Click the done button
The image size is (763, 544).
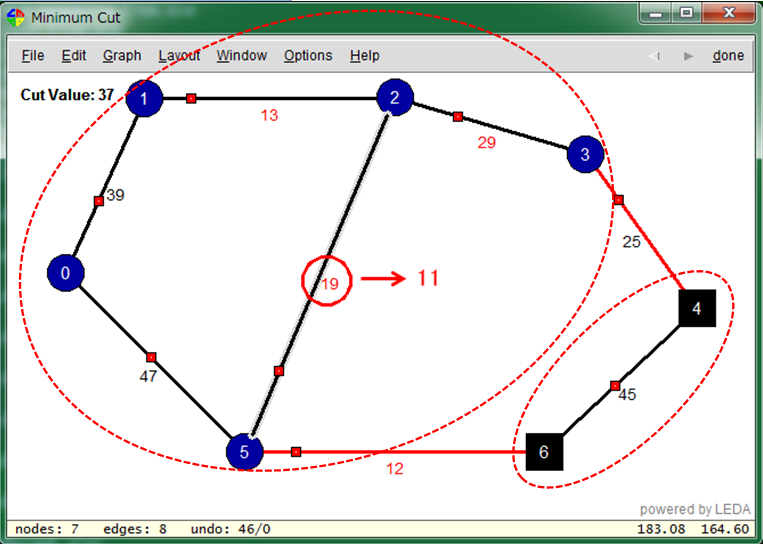[728, 56]
